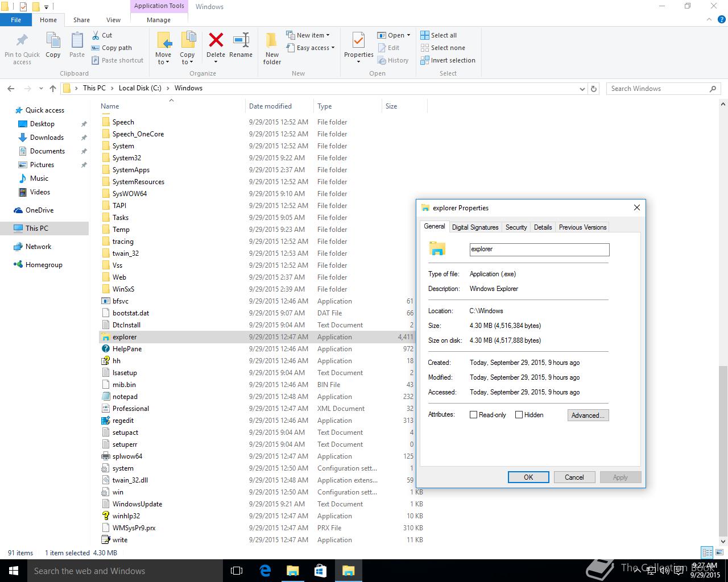Click the Properties checkmark icon
Screen dimensions: 728x582
[x=358, y=40]
